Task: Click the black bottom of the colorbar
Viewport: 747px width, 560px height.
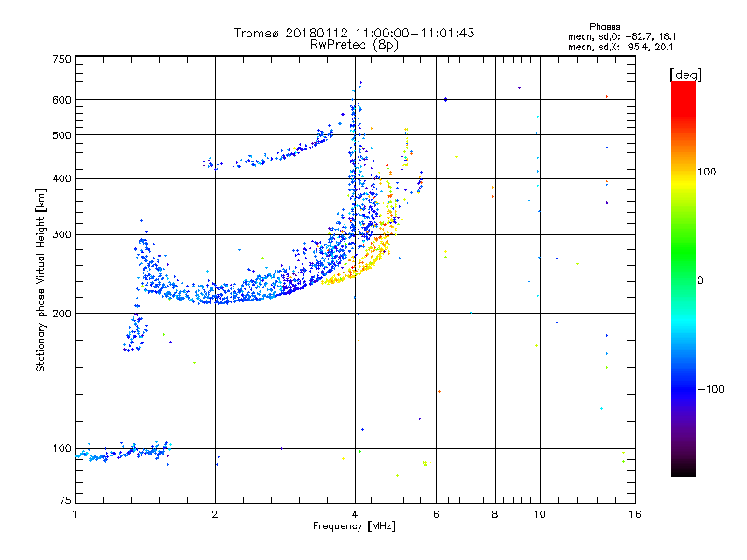Action: click(x=684, y=470)
